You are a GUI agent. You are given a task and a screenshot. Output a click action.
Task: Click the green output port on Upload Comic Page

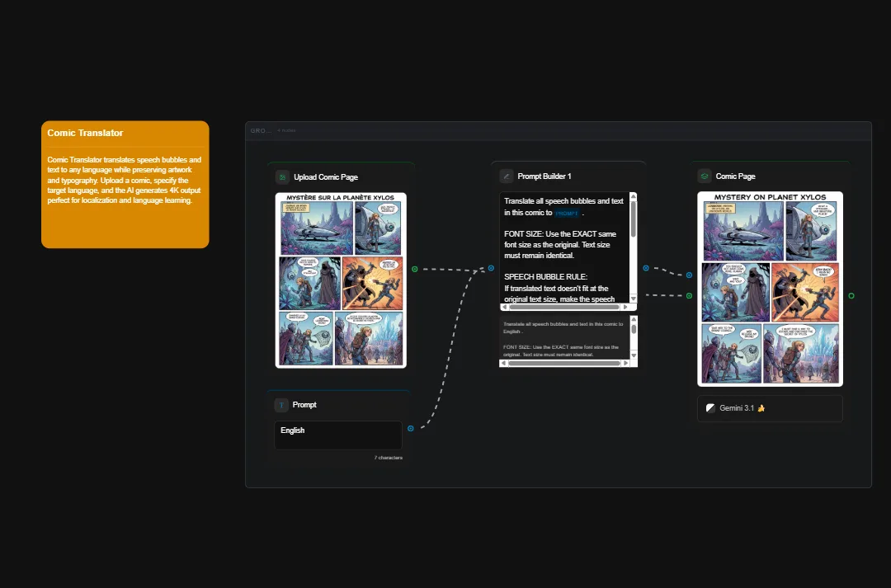pos(414,267)
